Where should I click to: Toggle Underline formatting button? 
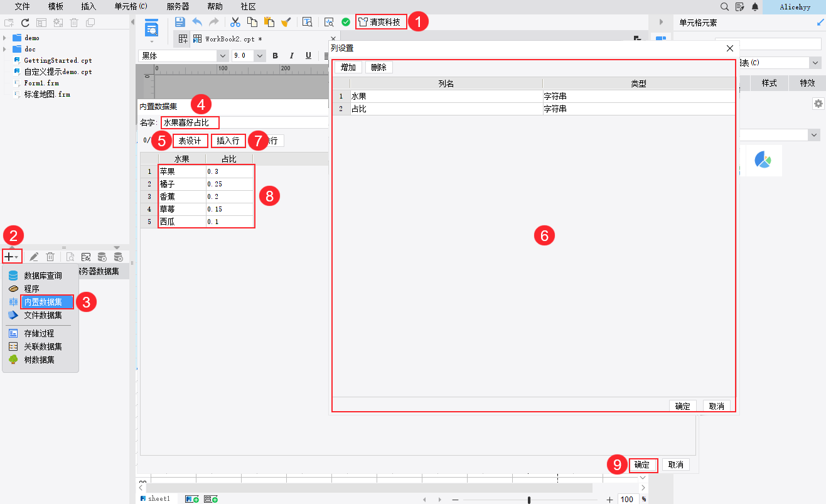[308, 56]
